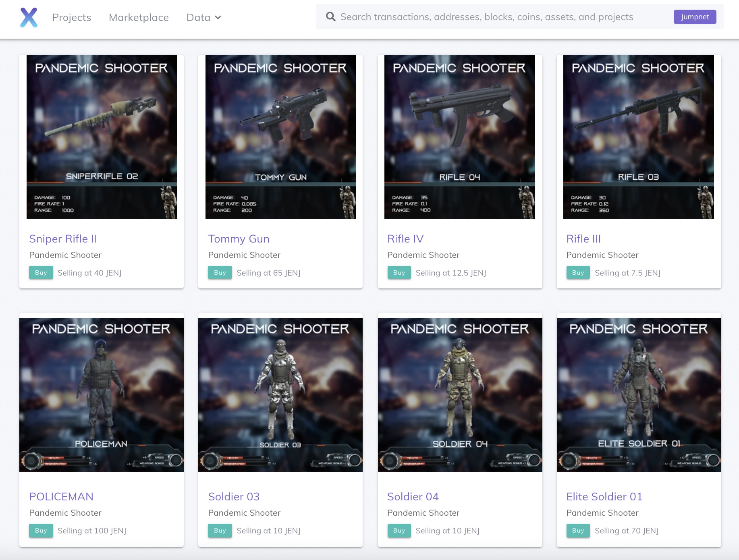Viewport: 739px width, 560px height.
Task: Expand the Data dropdown menu
Action: click(x=204, y=17)
